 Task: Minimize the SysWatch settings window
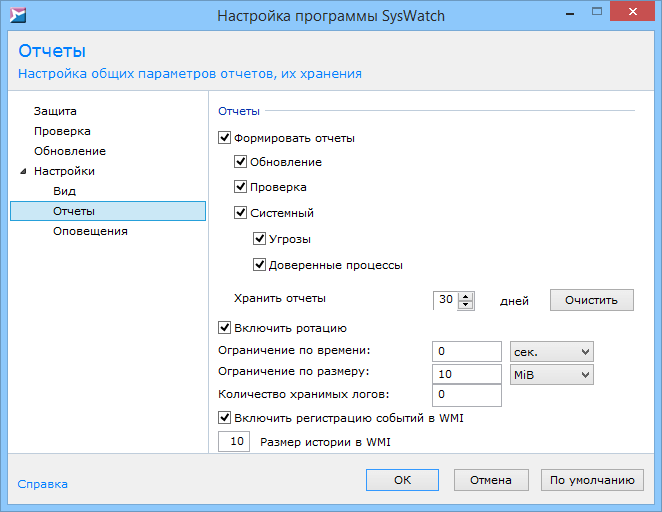[x=570, y=14]
